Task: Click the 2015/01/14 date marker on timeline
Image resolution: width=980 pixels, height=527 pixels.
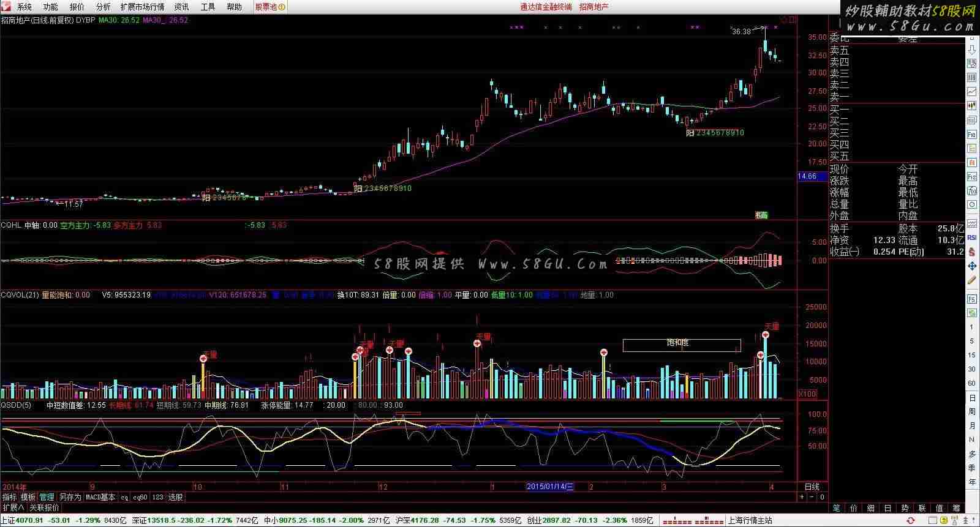Action: pos(551,487)
